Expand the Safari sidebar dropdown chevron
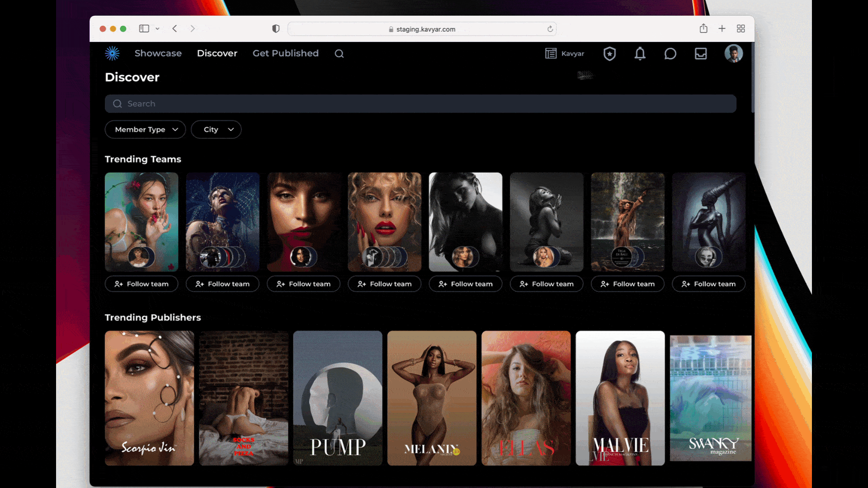Screen dimensions: 868x488 click(157, 28)
